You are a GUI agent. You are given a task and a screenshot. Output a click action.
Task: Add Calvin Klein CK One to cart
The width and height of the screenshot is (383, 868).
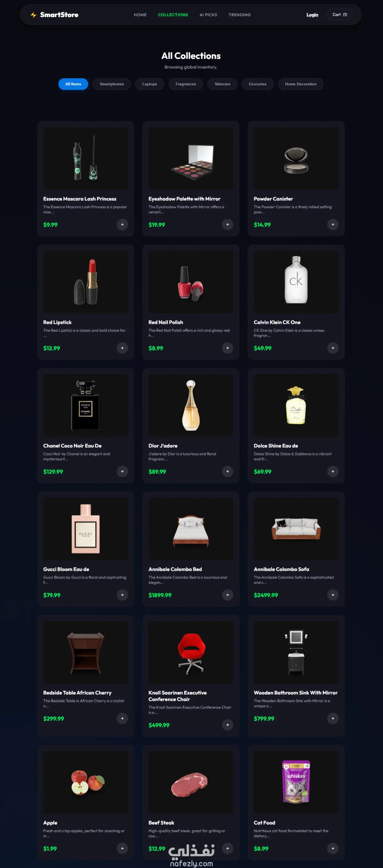(x=332, y=348)
